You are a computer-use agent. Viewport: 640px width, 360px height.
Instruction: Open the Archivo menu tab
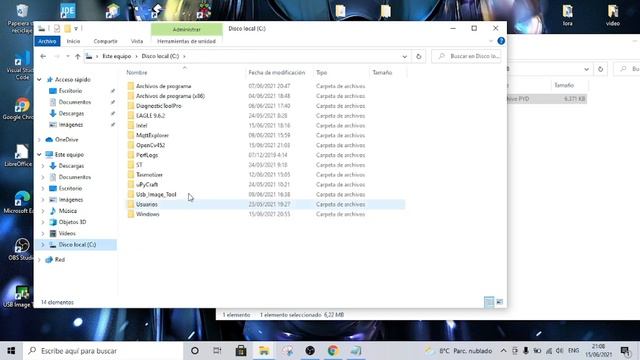tap(47, 41)
